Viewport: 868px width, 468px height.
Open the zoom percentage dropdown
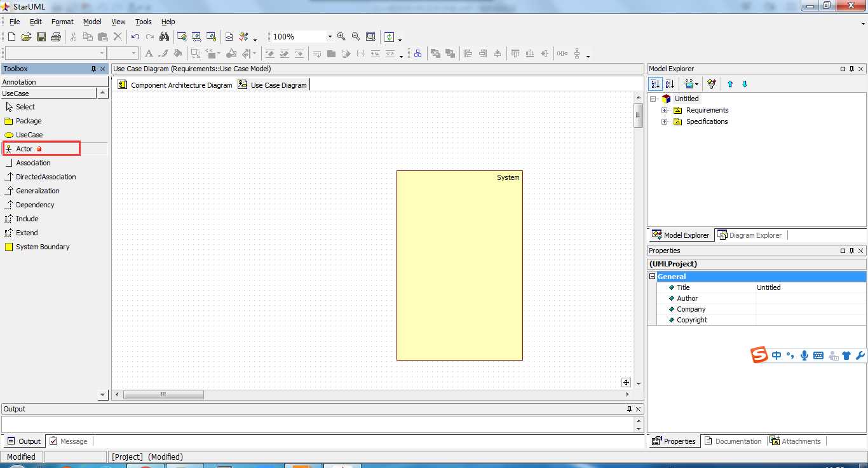point(329,37)
